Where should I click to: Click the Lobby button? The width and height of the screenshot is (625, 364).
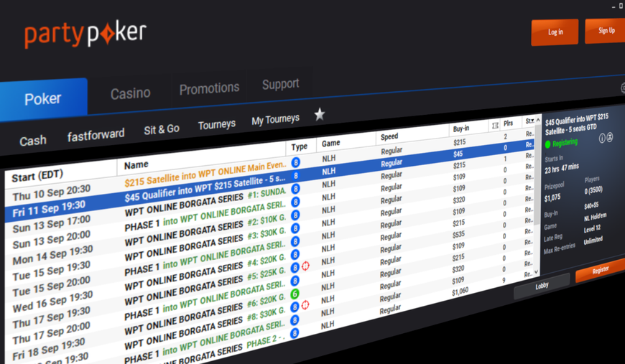click(542, 286)
